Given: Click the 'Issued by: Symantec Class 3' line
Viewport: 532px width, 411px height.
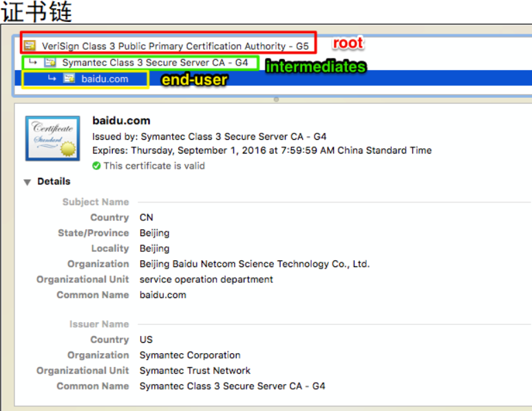Looking at the screenshot, I should coord(209,136).
